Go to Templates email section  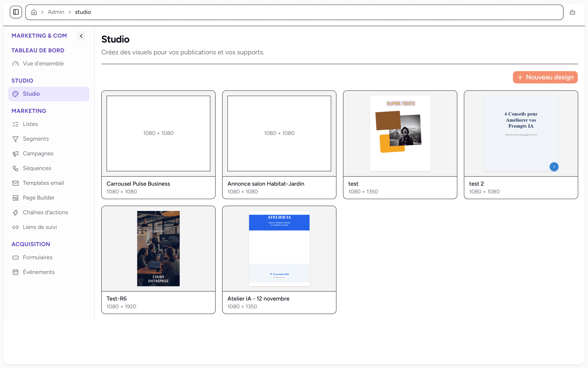click(49, 183)
